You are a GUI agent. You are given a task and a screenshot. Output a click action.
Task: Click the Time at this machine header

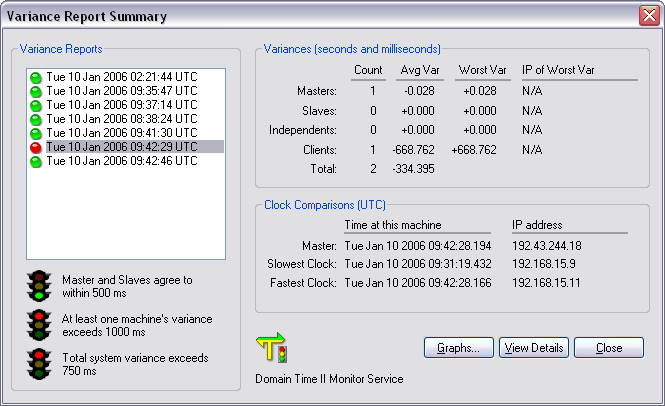point(393,225)
